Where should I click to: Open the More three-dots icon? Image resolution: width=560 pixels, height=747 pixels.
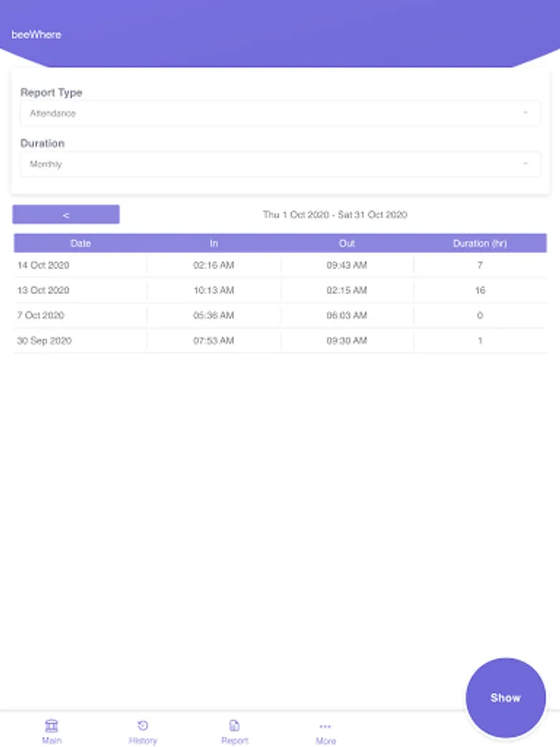pos(325,726)
